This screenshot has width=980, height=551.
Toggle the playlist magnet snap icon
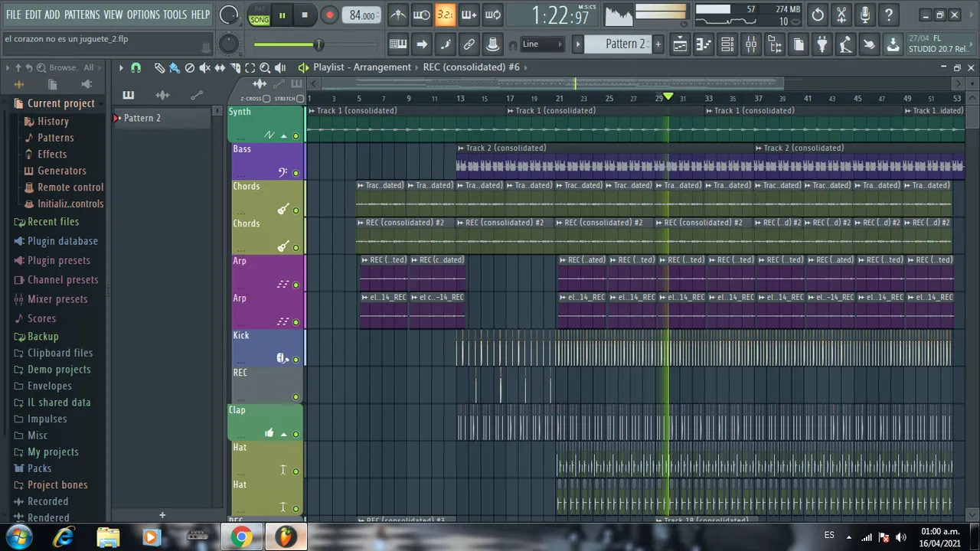pos(136,67)
